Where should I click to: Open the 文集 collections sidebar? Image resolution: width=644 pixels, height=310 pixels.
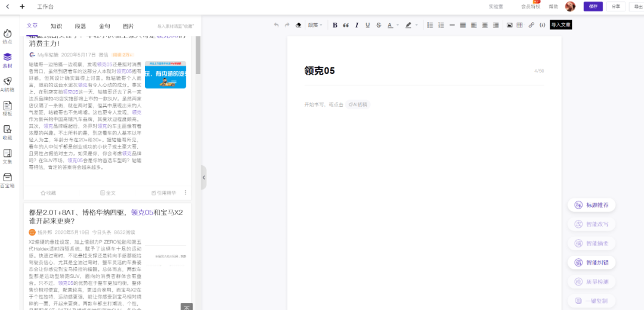click(x=7, y=156)
